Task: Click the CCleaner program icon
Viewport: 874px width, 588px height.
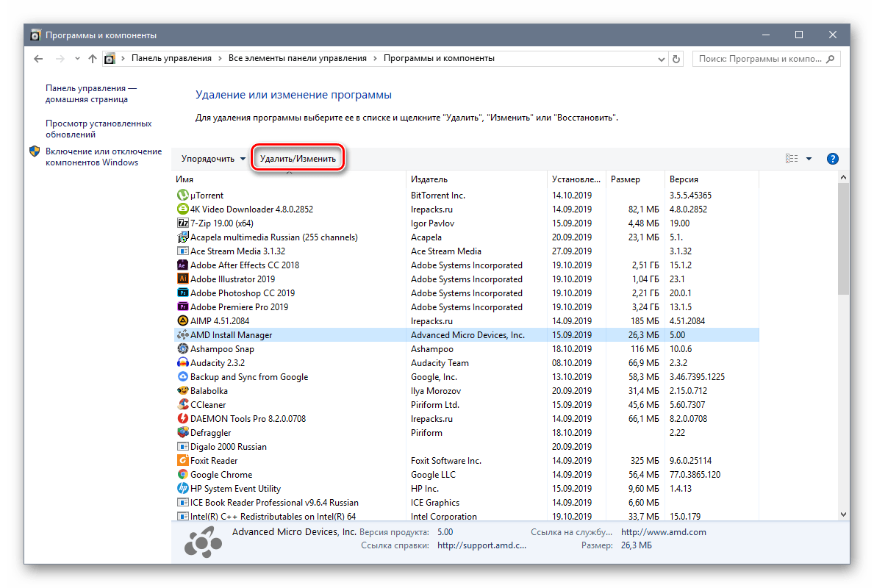Action: (x=182, y=405)
